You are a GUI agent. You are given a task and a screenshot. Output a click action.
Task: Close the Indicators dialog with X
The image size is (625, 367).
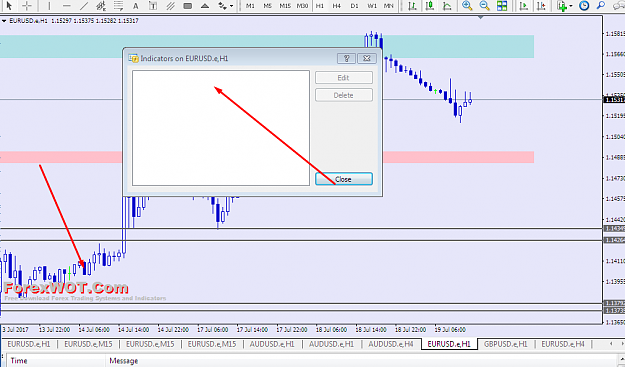367,59
